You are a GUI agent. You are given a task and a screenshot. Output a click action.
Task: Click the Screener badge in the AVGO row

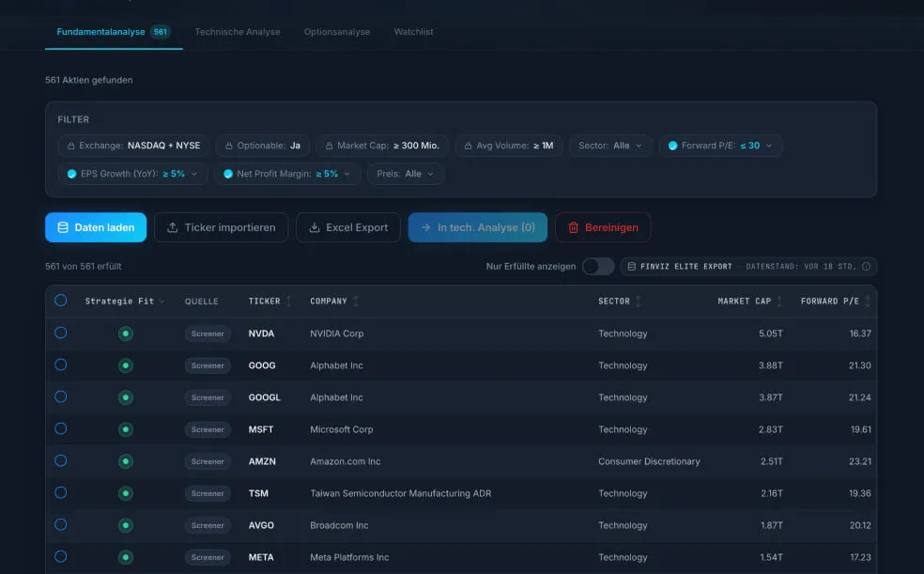(x=208, y=525)
